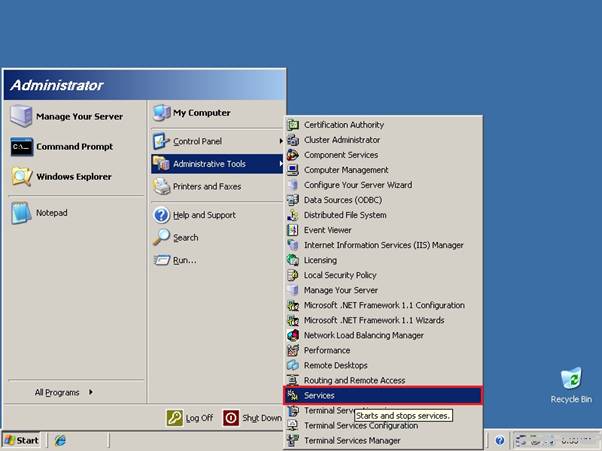This screenshot has width=602, height=451.
Task: Click the Run... label
Action: (x=185, y=260)
